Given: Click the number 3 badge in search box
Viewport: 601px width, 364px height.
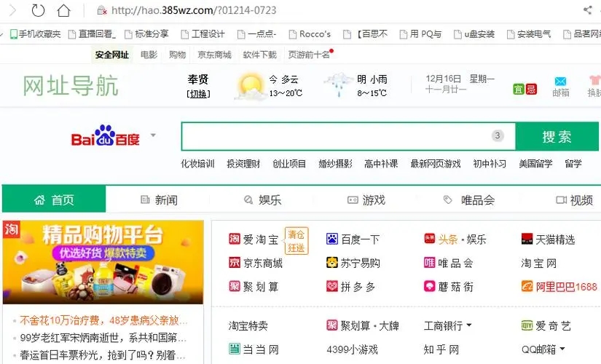Looking at the screenshot, I should (498, 135).
